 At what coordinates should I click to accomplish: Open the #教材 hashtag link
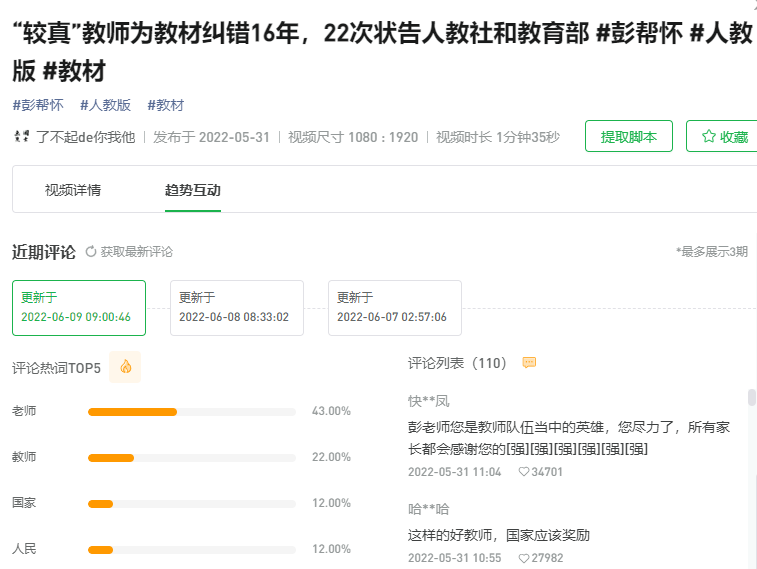coord(166,105)
